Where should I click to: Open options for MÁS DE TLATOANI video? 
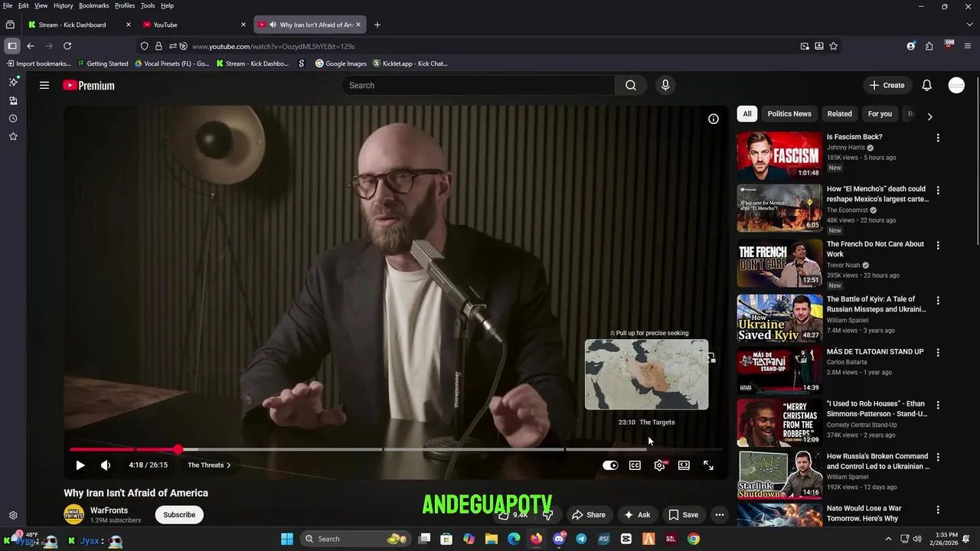tap(938, 352)
